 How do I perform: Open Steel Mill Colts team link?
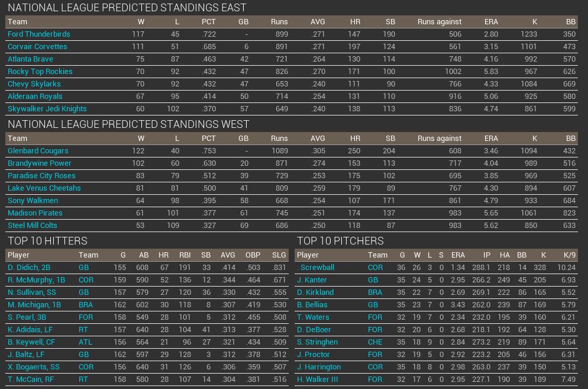click(33, 226)
